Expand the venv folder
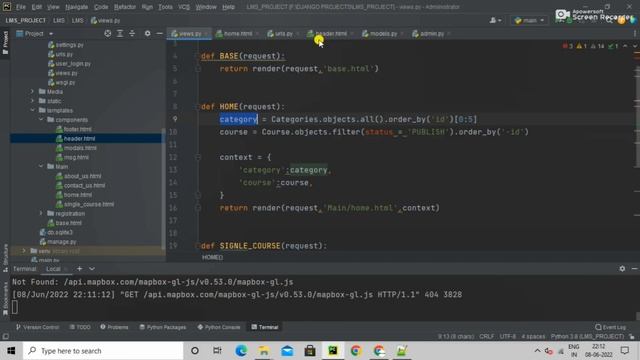The height and width of the screenshot is (360, 640). [x=24, y=251]
